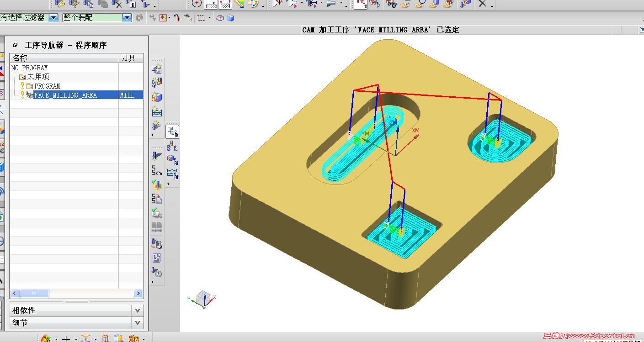The width and height of the screenshot is (644, 342).
Task: Switch navigator to Machining Method view
Action: click(x=172, y=174)
